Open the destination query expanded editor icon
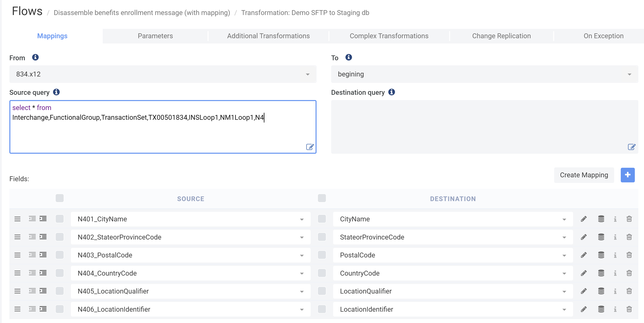This screenshot has width=644, height=323. click(632, 147)
